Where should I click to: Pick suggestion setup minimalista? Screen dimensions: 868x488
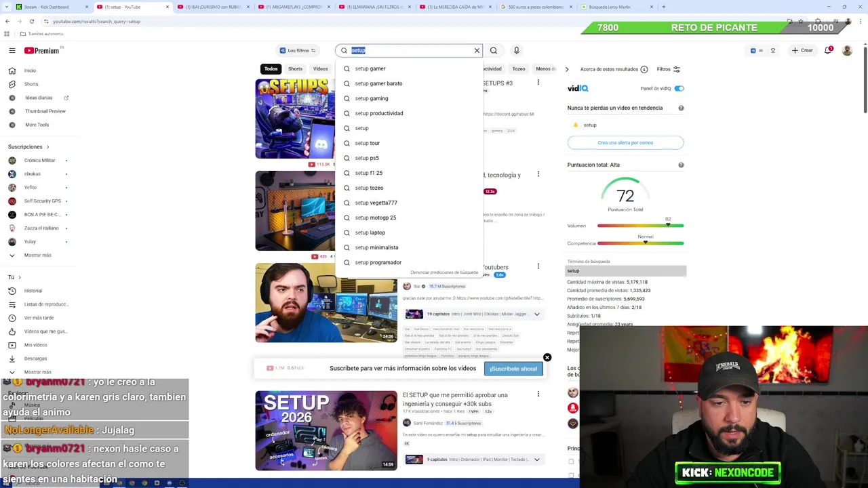pyautogui.click(x=409, y=247)
